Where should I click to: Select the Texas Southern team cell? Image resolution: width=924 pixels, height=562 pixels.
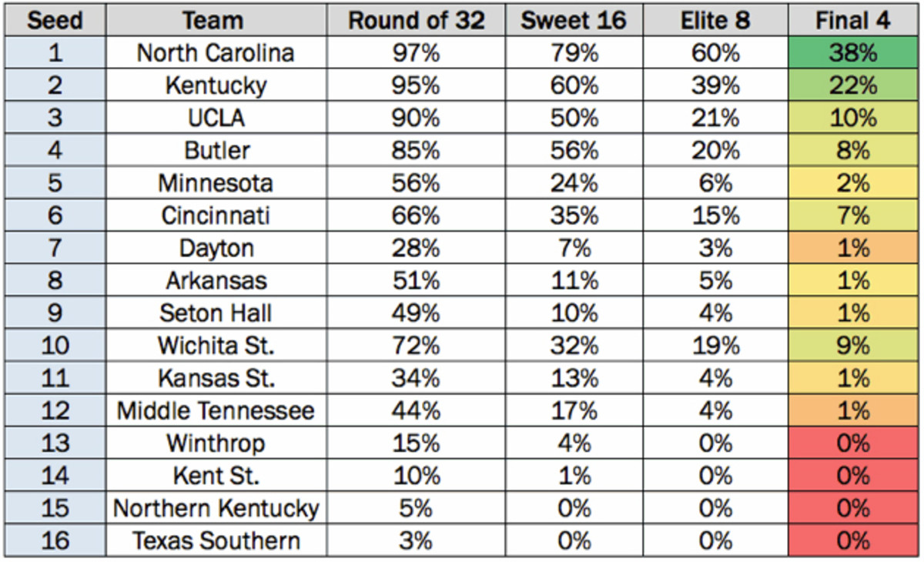[216, 540]
